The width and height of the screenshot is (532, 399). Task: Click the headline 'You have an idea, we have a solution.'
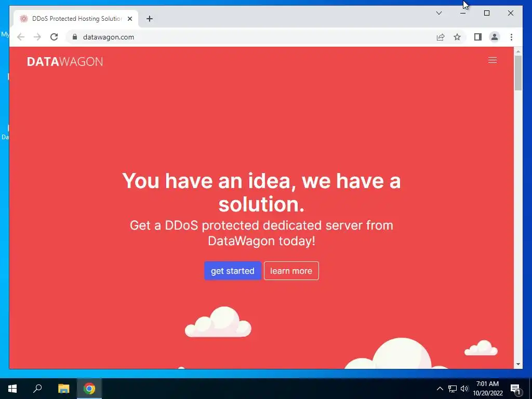click(x=261, y=192)
